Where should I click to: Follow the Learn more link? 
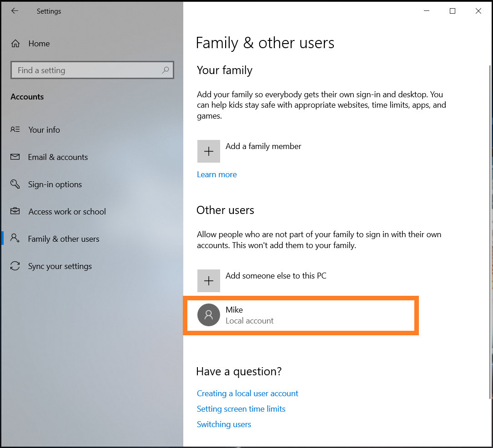(x=216, y=174)
